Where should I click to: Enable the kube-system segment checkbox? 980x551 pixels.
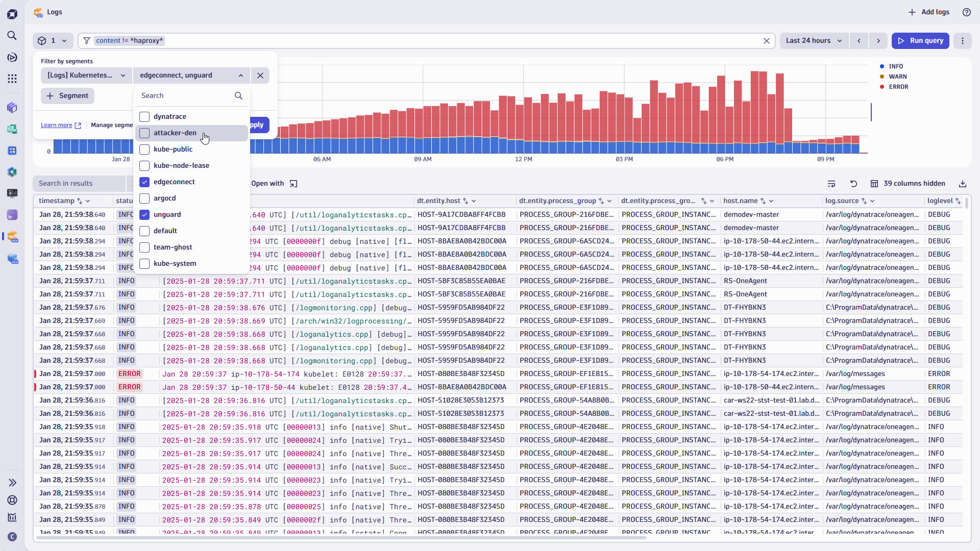144,264
